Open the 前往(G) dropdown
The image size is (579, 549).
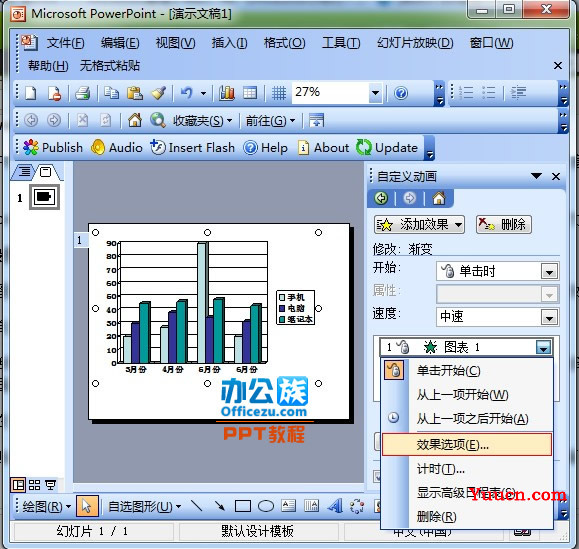(270, 120)
